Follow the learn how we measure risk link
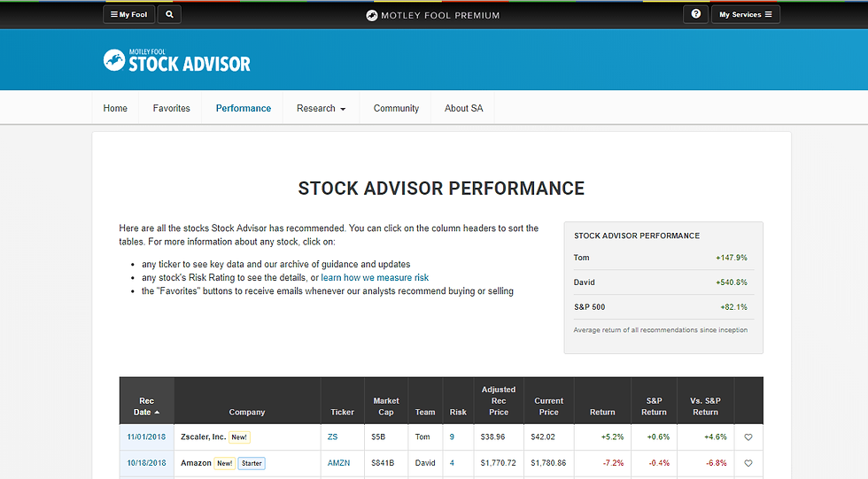The width and height of the screenshot is (868, 479). [x=375, y=278]
